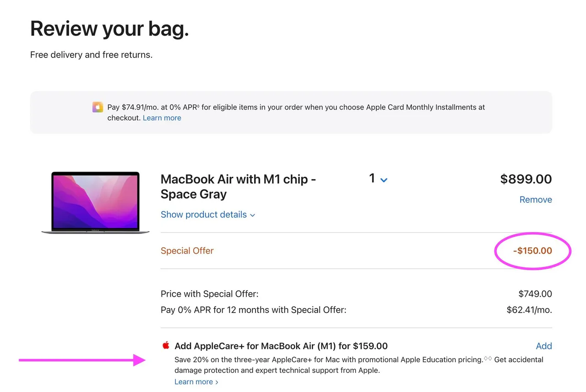The image size is (586, 392).
Task: Remove the MacBook Air from the bag
Action: click(536, 199)
